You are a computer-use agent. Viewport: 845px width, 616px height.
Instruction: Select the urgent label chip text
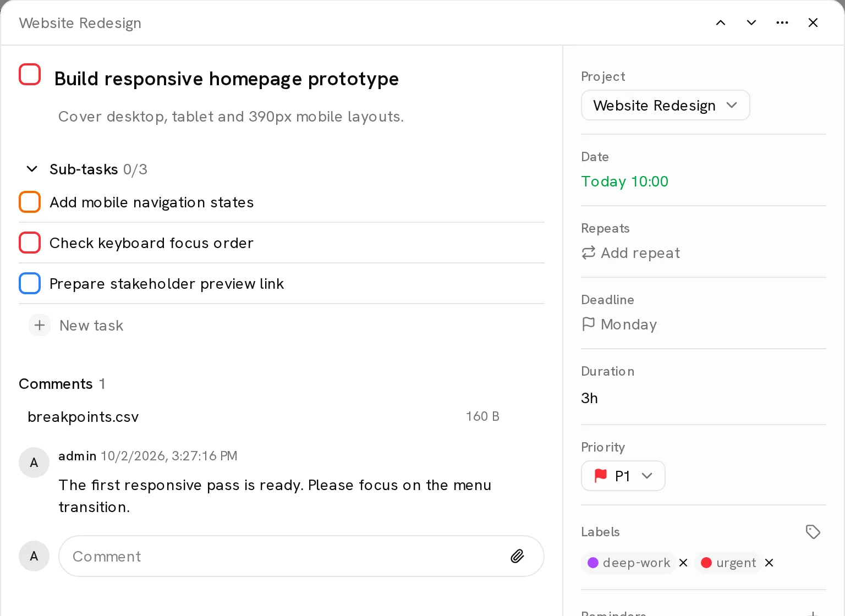tap(736, 563)
